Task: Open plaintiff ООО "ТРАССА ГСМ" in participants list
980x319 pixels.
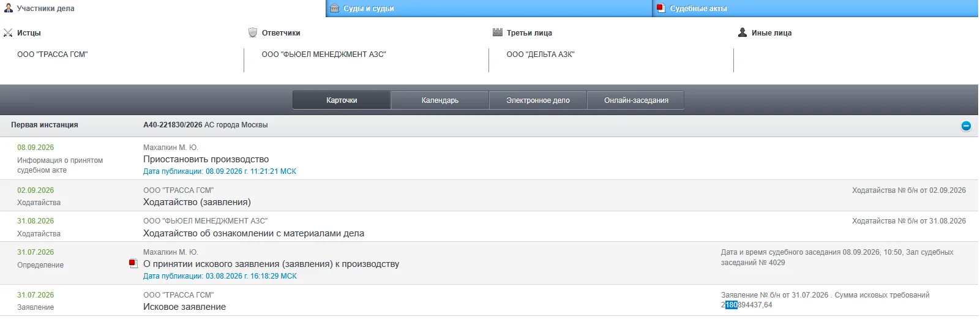Action: click(53, 54)
